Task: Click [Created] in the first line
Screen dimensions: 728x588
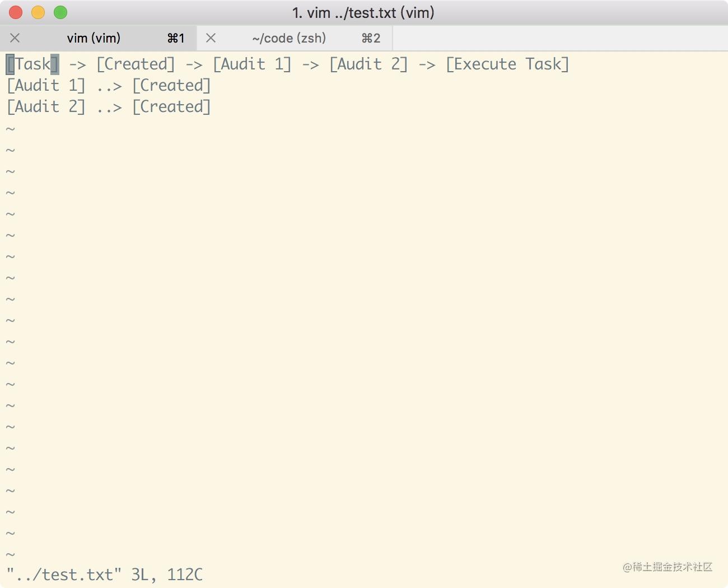Action: (136, 64)
